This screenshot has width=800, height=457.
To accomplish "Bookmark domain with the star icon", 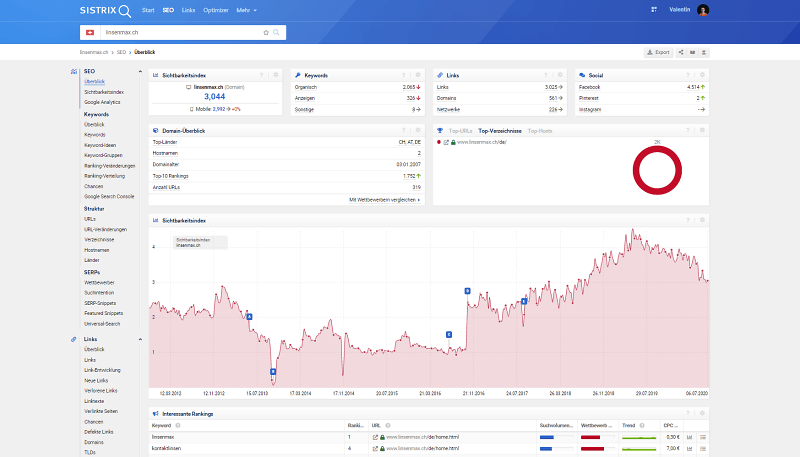I will pyautogui.click(x=266, y=32).
